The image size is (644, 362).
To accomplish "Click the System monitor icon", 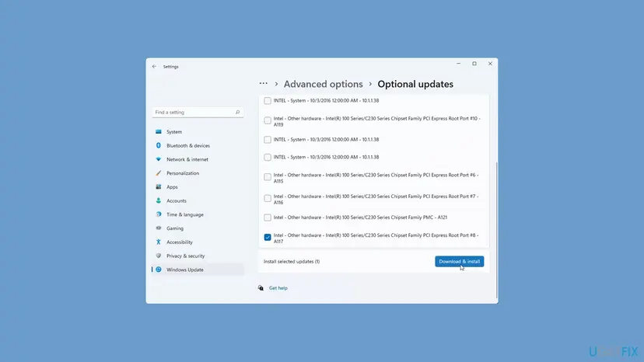I will (159, 132).
